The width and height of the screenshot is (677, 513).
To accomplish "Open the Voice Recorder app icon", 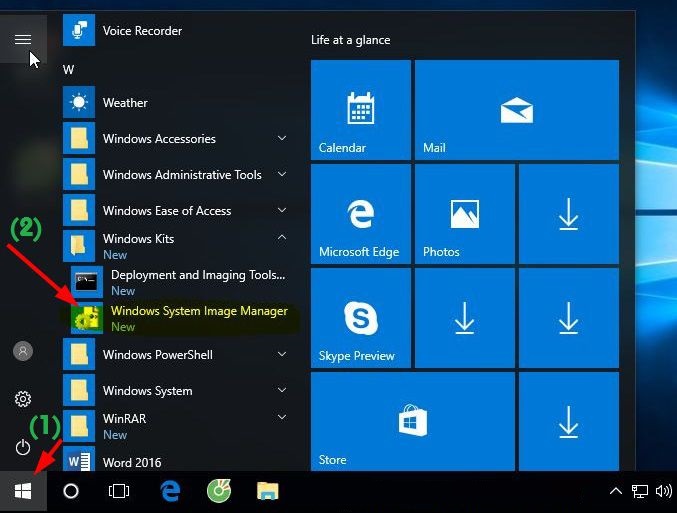I will point(79,30).
